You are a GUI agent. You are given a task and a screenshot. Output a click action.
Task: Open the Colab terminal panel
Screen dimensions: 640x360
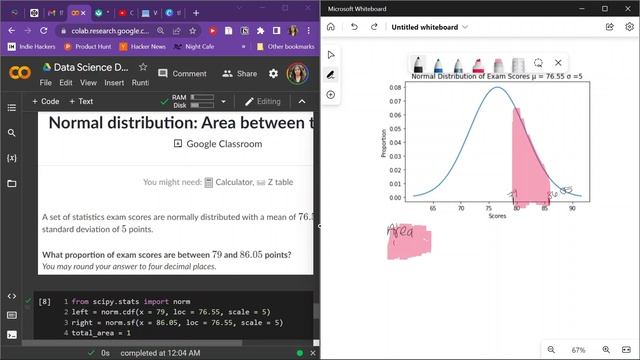tap(12, 335)
